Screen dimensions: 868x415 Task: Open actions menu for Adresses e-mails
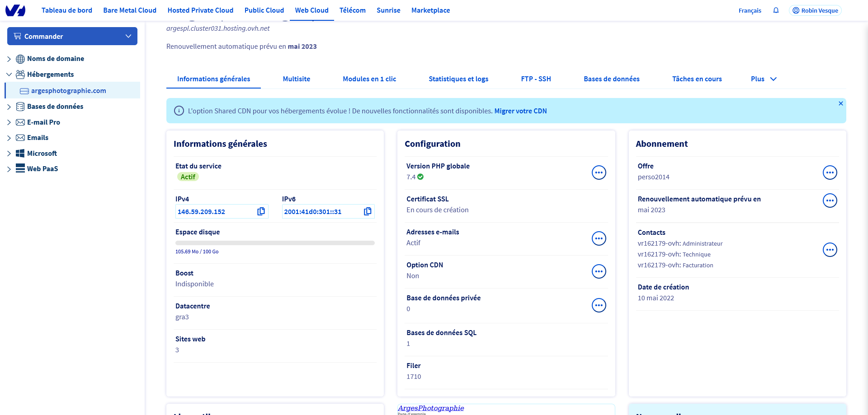click(599, 238)
